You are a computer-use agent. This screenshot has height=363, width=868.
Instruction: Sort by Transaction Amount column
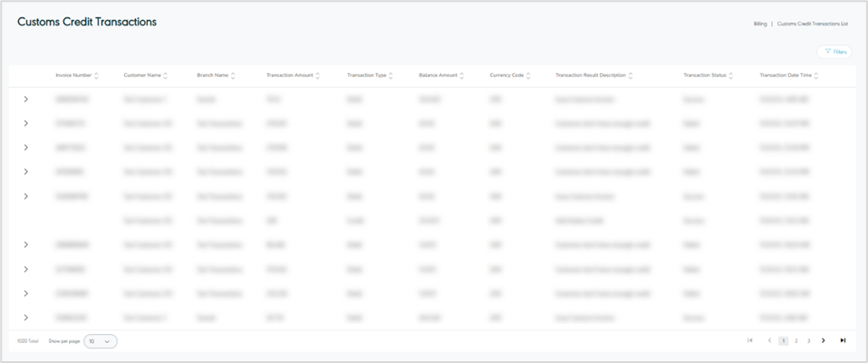pos(317,75)
